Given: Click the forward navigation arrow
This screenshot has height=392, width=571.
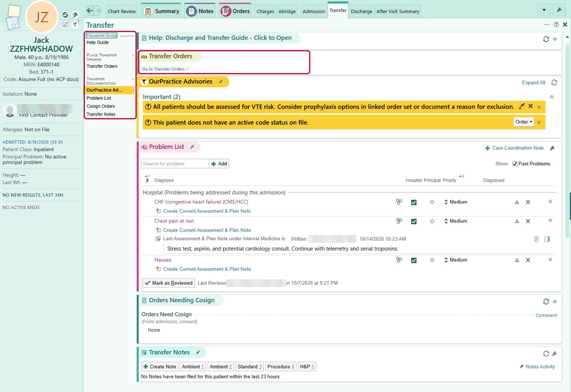Looking at the screenshot, I should pyautogui.click(x=98, y=11).
